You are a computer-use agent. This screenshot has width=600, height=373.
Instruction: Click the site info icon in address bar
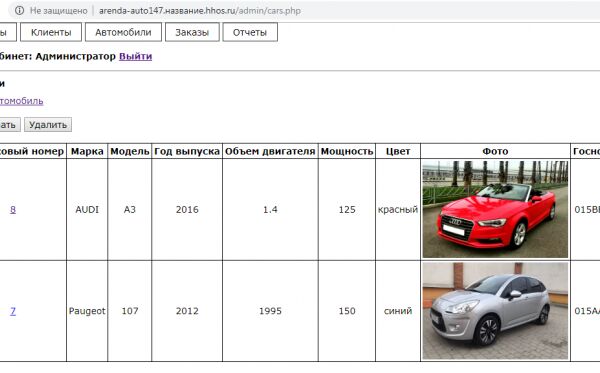pos(19,10)
